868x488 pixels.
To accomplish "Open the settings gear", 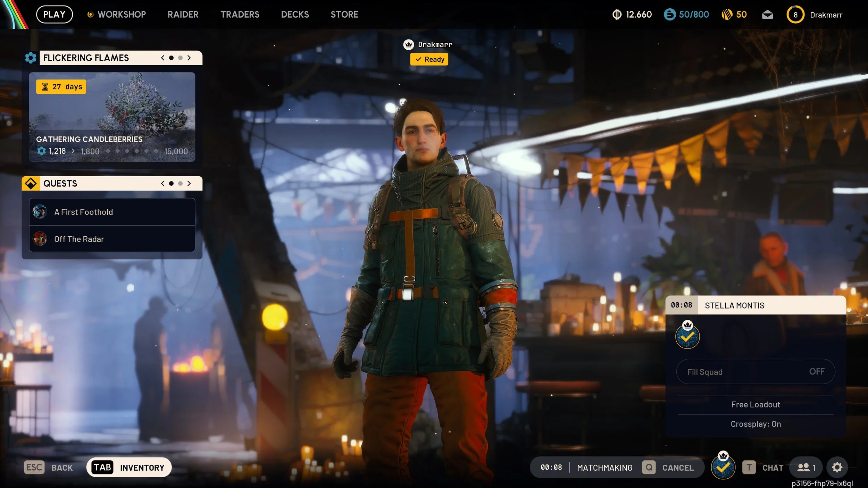I will pos(837,467).
